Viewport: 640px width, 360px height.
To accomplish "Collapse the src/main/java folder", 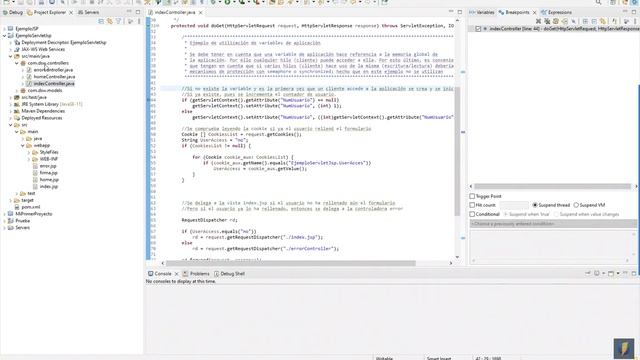I will 11,56.
